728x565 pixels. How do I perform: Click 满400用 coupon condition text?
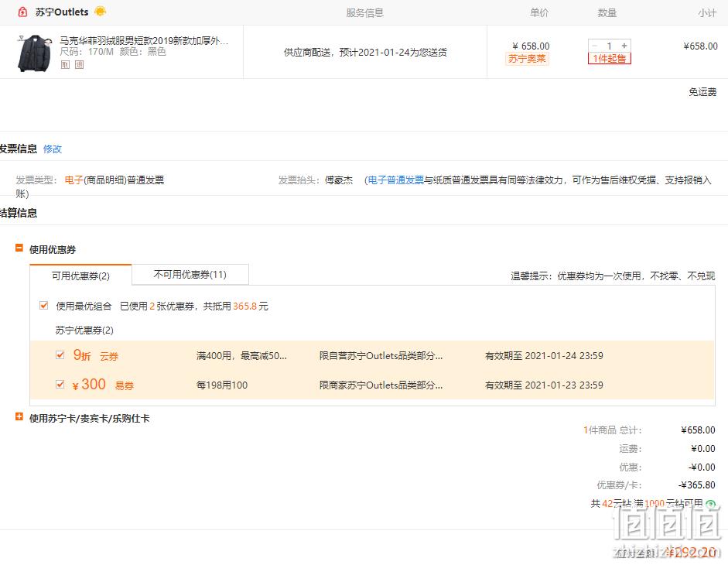pyautogui.click(x=241, y=355)
